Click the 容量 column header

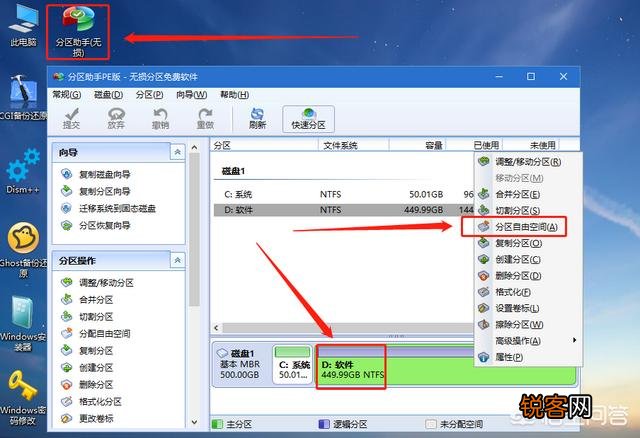click(418, 145)
